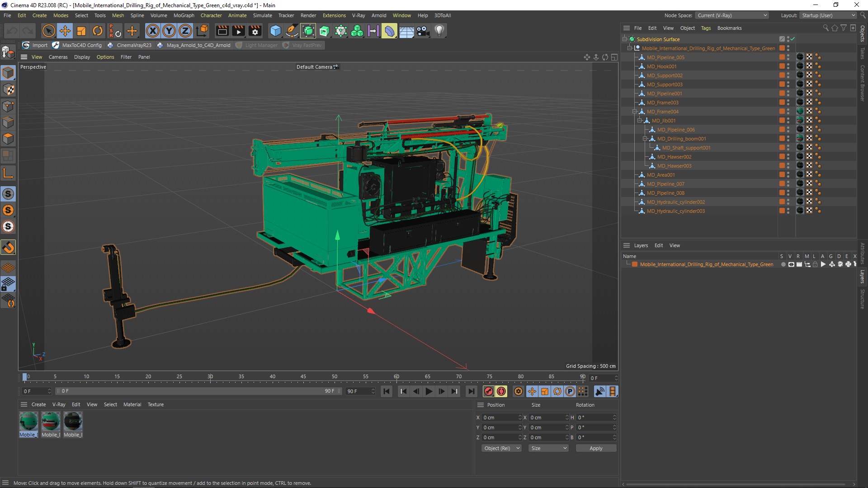
Task: Toggle X-axis lock
Action: (153, 31)
